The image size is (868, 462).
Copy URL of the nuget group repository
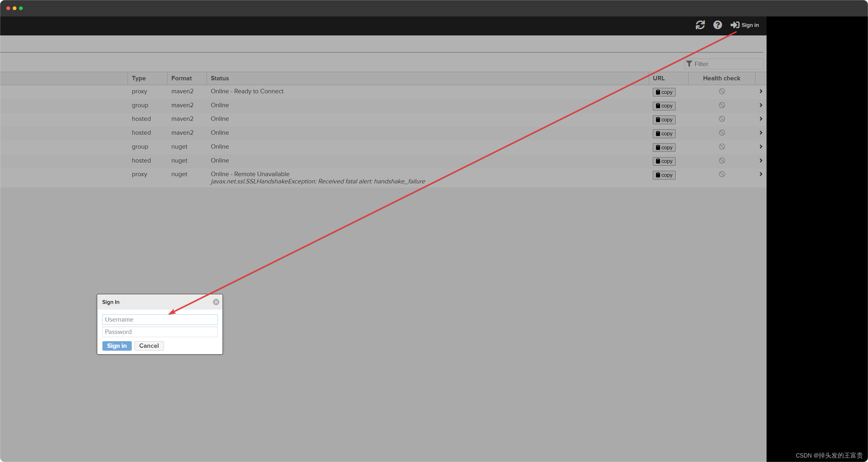coord(664,147)
